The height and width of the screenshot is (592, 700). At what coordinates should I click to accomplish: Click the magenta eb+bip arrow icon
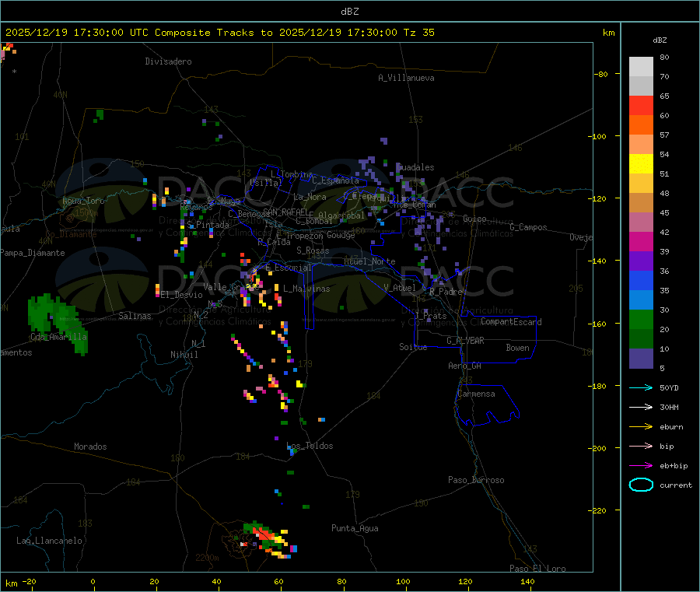pos(641,465)
